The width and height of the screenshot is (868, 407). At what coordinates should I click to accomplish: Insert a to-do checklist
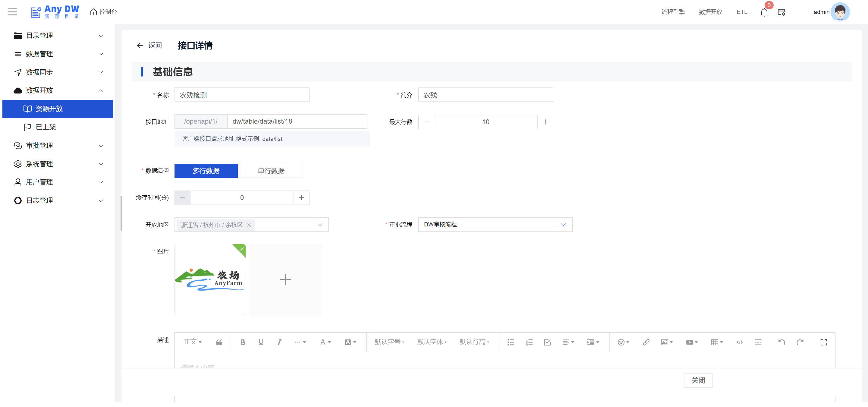547,342
